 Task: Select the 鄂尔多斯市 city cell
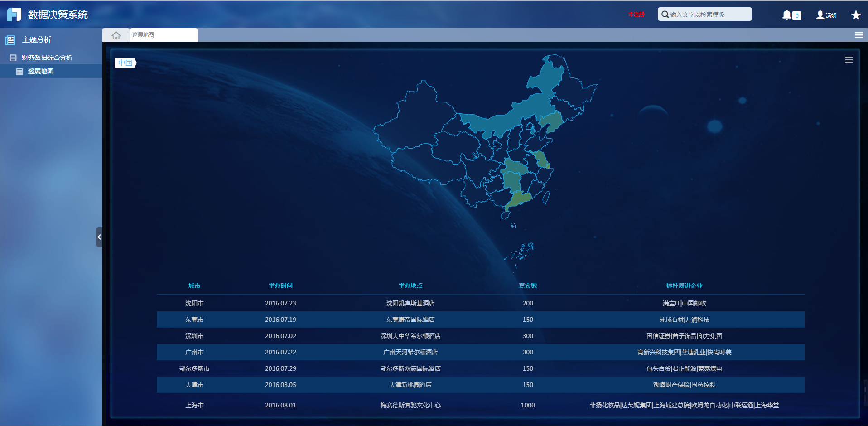[x=194, y=368]
